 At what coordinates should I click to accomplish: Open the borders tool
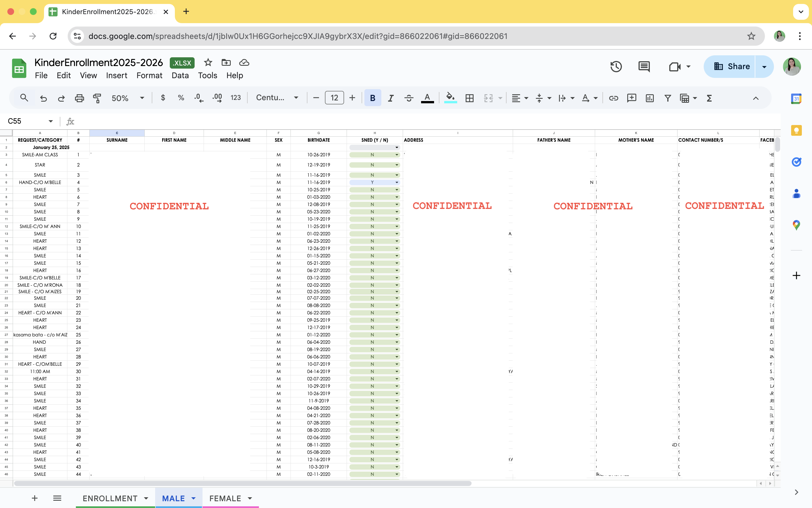pos(469,98)
